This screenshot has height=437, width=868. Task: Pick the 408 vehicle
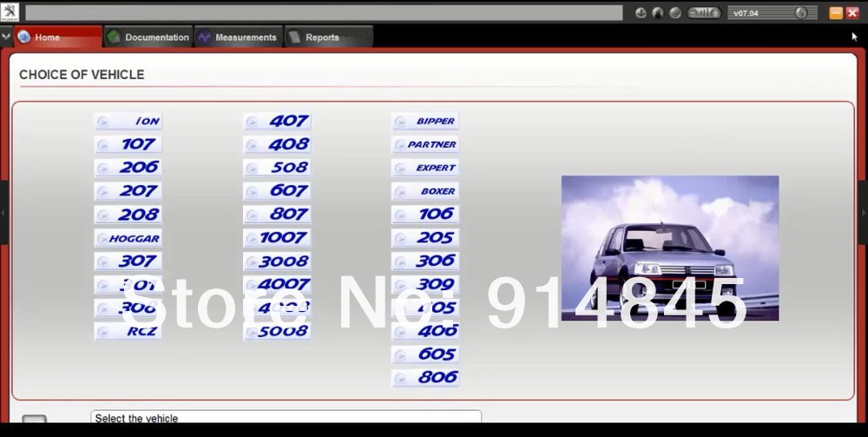pyautogui.click(x=277, y=144)
